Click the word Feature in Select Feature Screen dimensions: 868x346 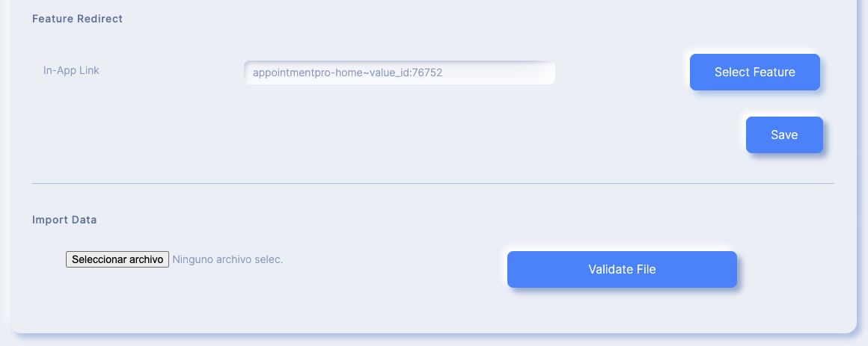pyautogui.click(x=773, y=72)
